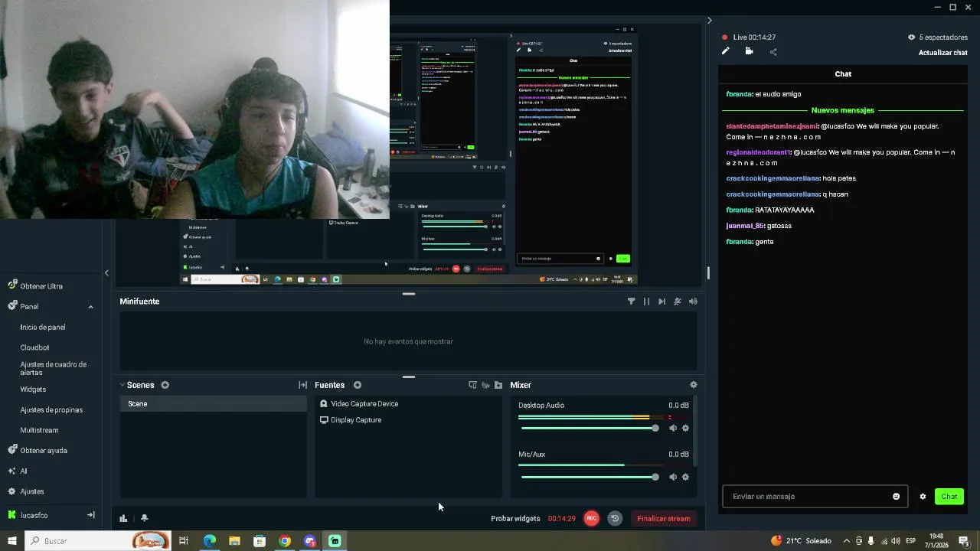The width and height of the screenshot is (980, 551).
Task: Click the Minifuente volume speaker icon
Action: coord(693,302)
